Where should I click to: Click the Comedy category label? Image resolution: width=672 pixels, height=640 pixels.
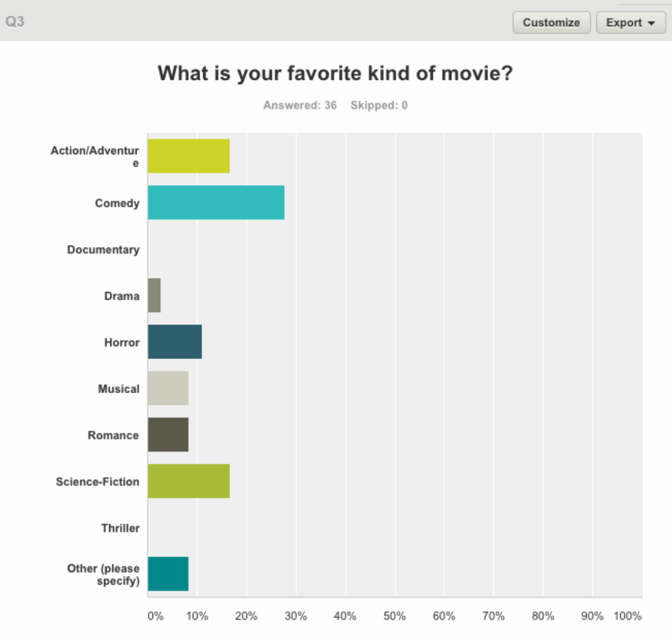(x=117, y=203)
